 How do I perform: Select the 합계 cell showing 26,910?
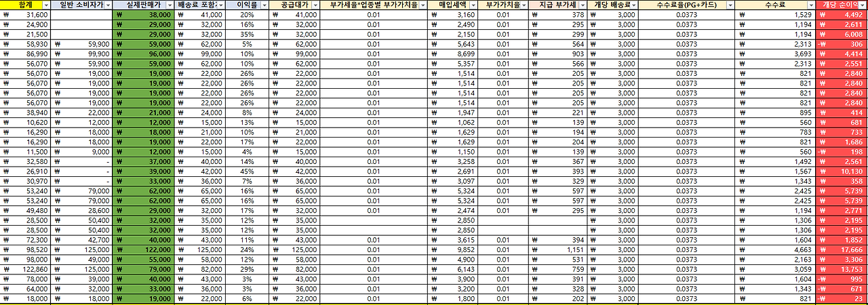point(26,171)
